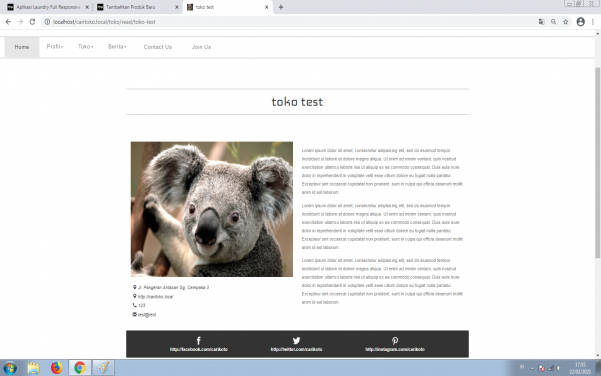Viewport: 601px width, 376px height.
Task: Click the envelope icon beside the email
Action: (x=135, y=314)
